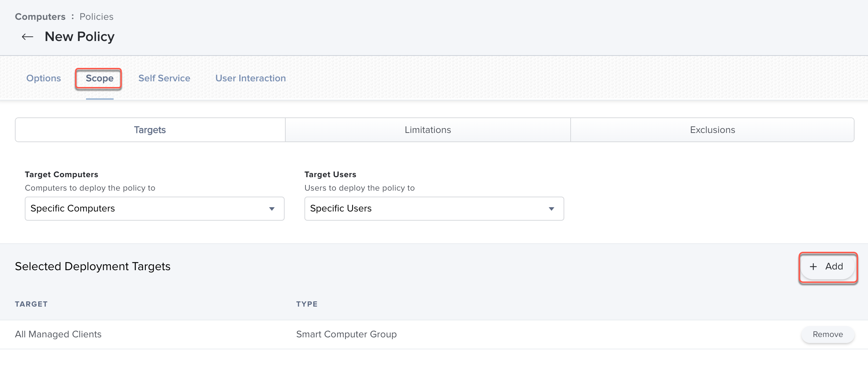This screenshot has width=868, height=372.
Task: Click the Computers breadcrumb link
Action: pos(40,17)
